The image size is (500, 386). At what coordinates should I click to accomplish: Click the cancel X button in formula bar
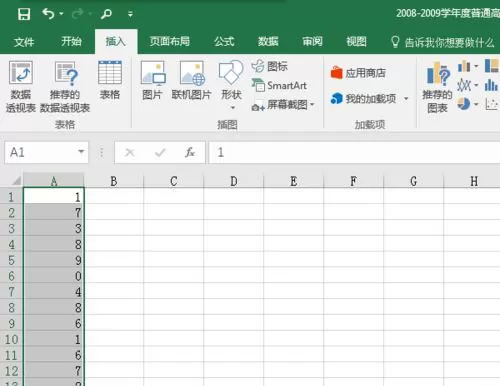pyautogui.click(x=130, y=153)
